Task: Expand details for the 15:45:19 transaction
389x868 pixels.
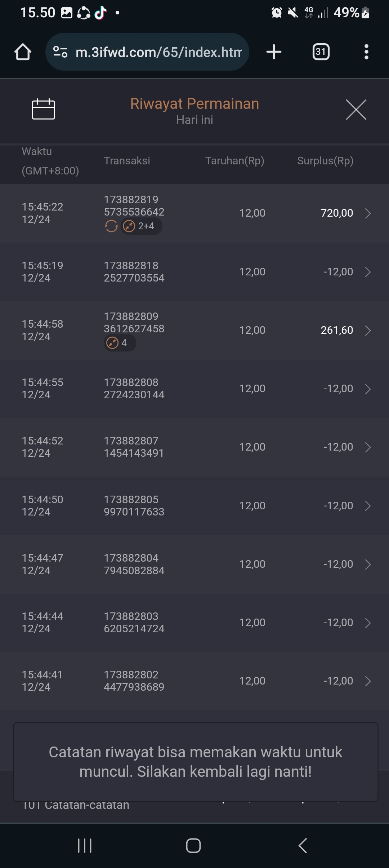Action: point(368,272)
